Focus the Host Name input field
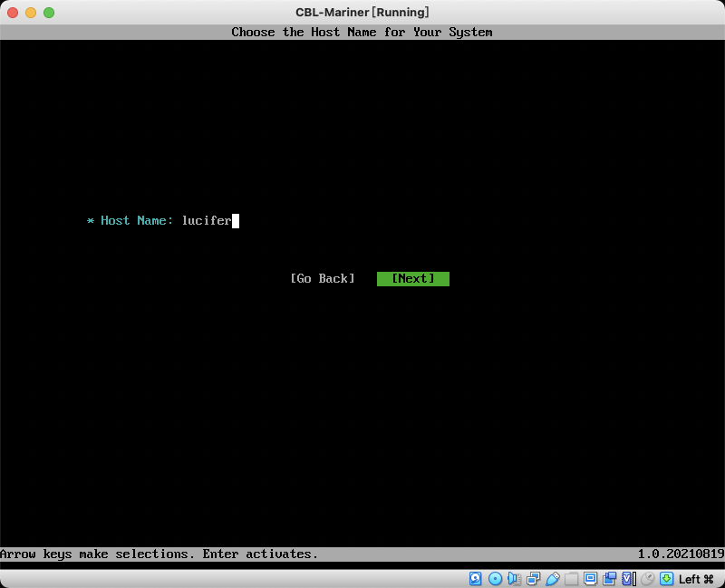 coord(210,220)
